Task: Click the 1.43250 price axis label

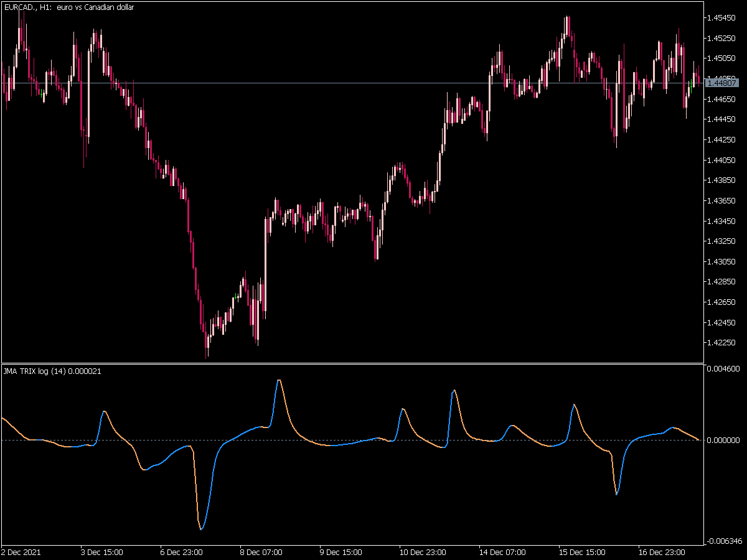Action: click(x=722, y=241)
